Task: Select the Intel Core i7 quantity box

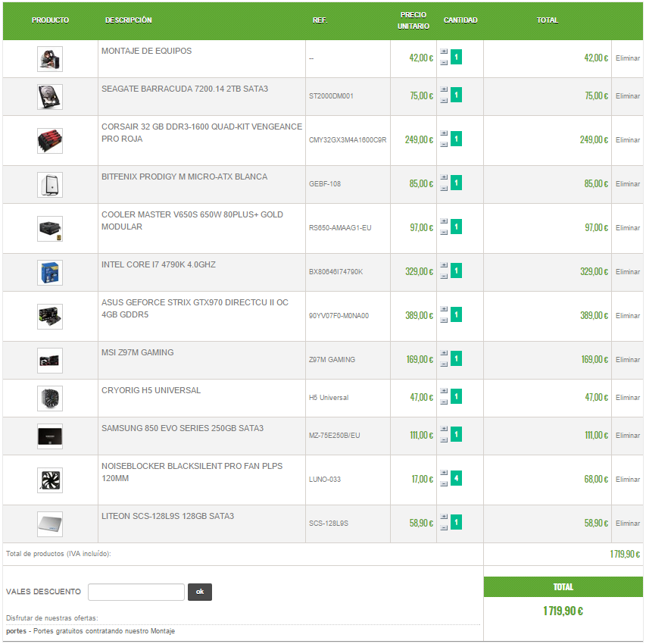Action: click(x=456, y=271)
